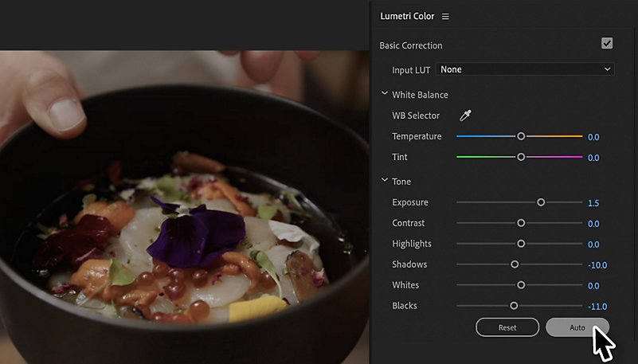The height and width of the screenshot is (364, 638).
Task: Select the WB Selector eyedropper tool
Action: point(465,115)
